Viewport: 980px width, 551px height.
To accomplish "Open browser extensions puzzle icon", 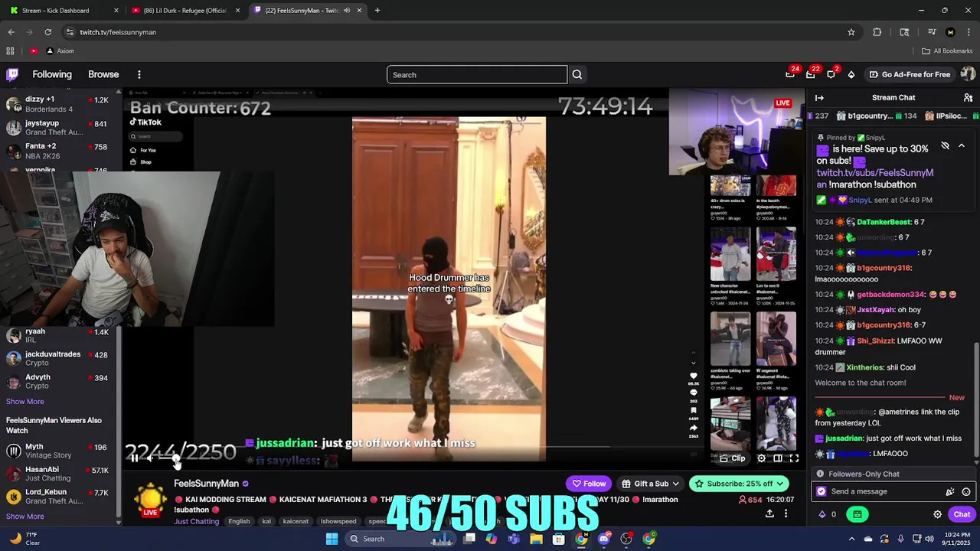I will [877, 32].
